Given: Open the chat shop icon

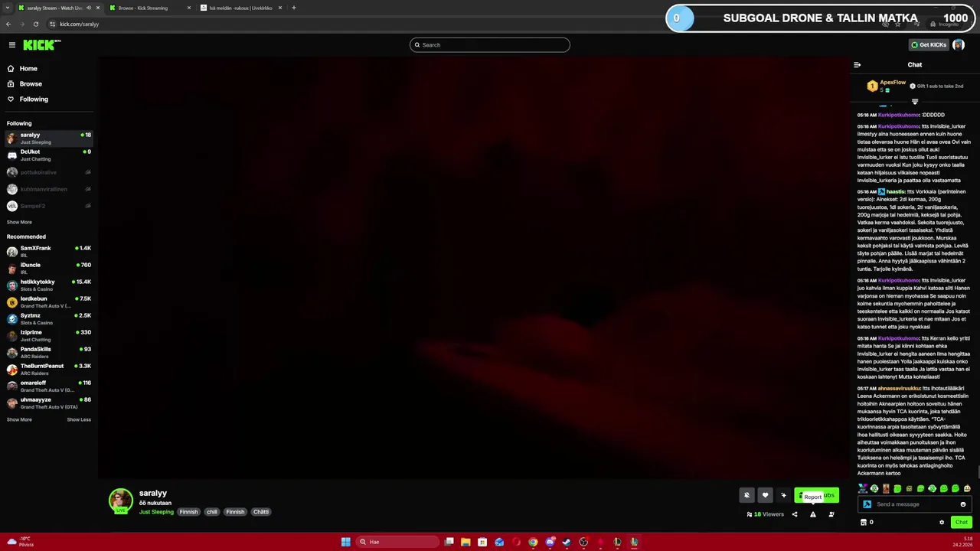Looking at the screenshot, I should coord(864,523).
